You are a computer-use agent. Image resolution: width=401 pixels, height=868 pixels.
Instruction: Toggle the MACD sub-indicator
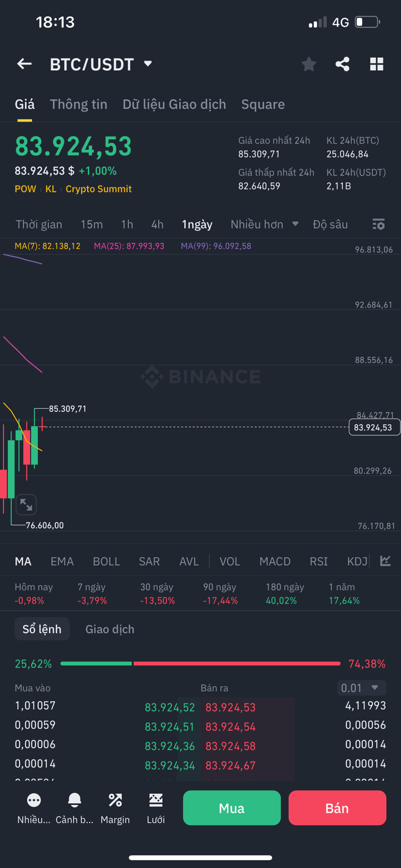pyautogui.click(x=275, y=561)
